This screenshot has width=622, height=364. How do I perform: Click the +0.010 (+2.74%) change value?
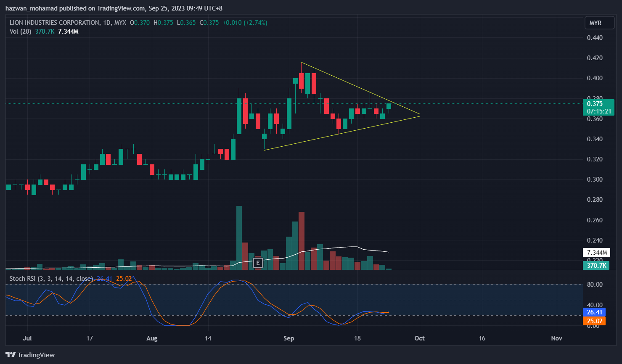[245, 23]
